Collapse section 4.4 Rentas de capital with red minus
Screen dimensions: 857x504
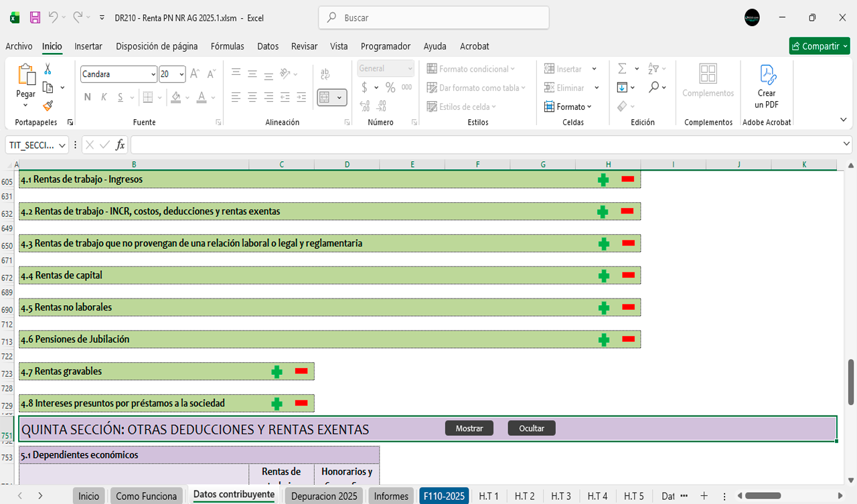coord(628,275)
